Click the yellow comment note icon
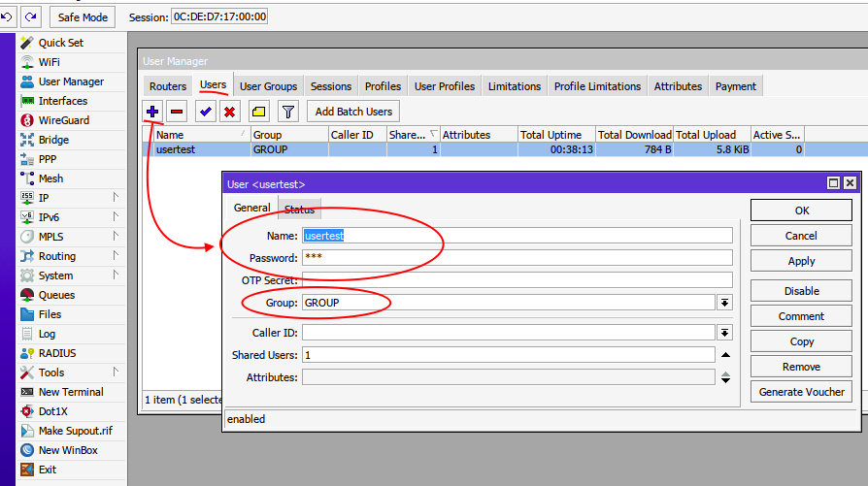The width and height of the screenshot is (868, 486). coord(258,112)
